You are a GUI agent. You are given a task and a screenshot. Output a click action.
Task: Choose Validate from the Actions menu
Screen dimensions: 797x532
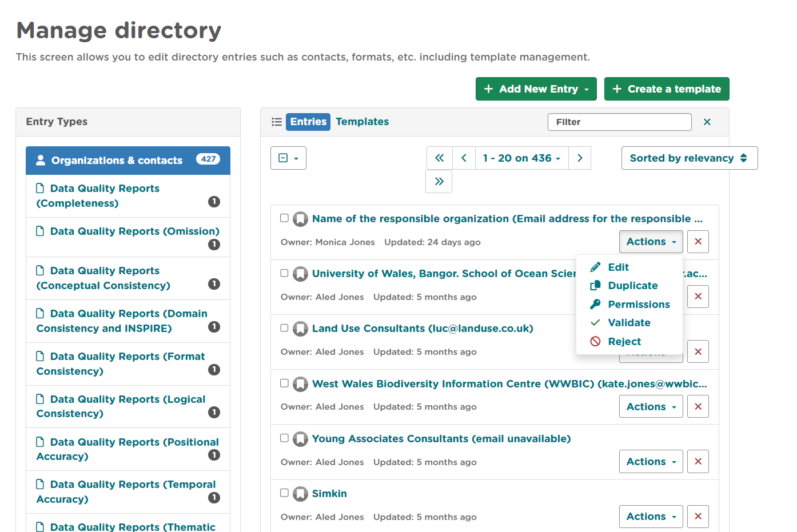pos(629,323)
